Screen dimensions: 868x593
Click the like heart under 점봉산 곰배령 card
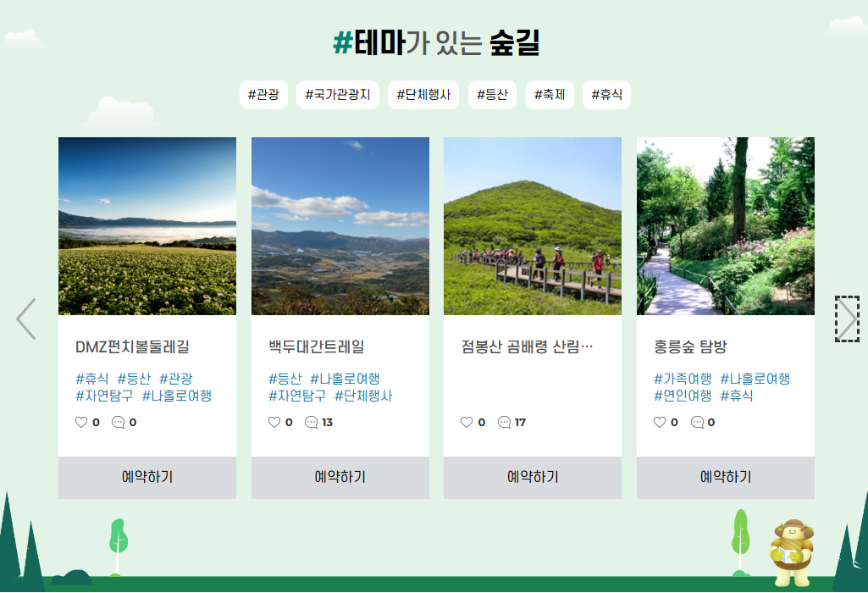(465, 421)
